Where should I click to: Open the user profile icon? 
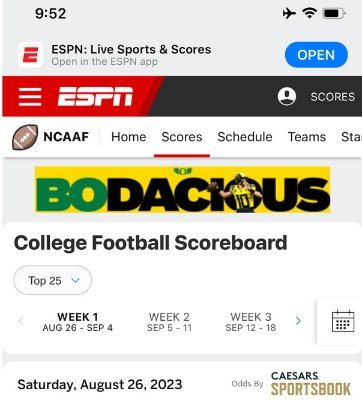pos(287,97)
